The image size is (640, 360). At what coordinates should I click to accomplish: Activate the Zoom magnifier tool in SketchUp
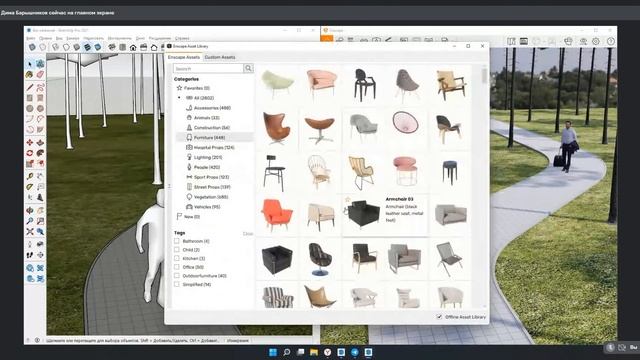(x=30, y=221)
